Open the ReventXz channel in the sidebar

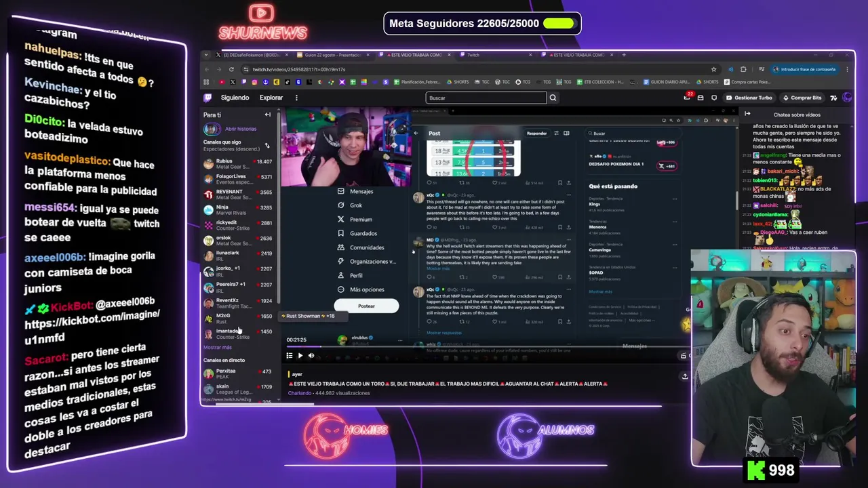238,303
